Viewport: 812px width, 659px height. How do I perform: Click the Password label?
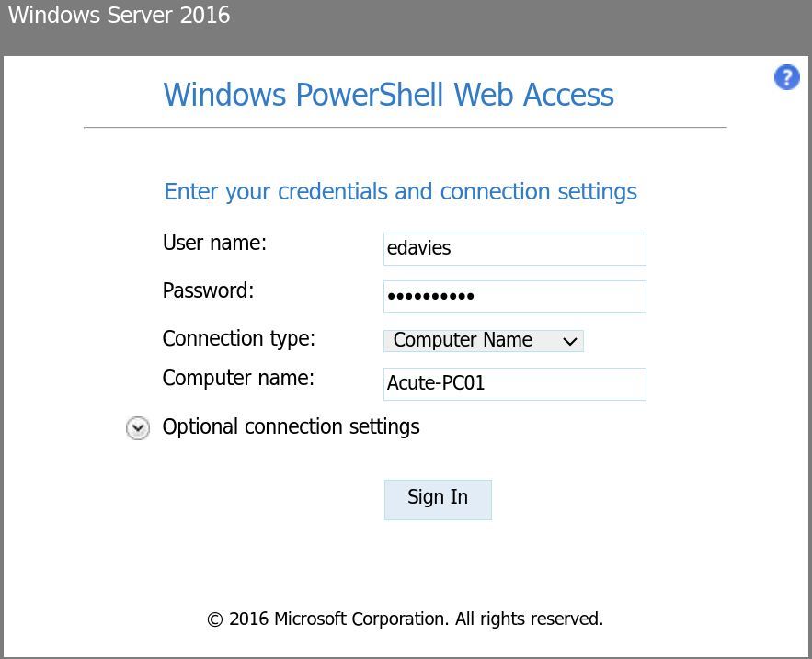(208, 290)
